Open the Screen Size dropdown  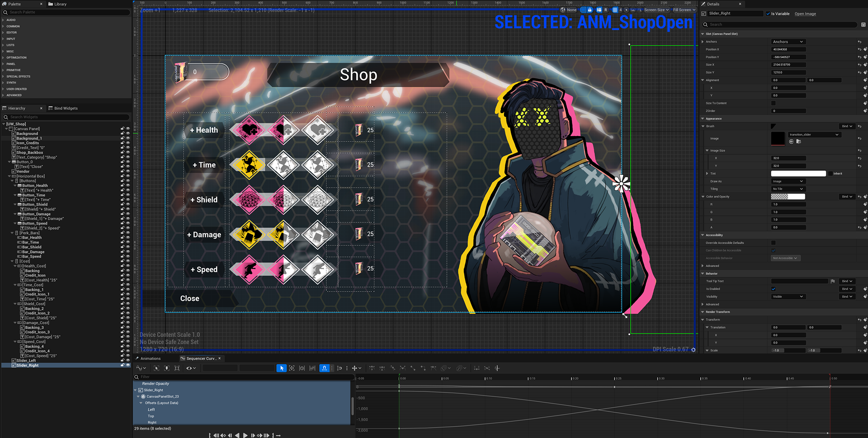(x=656, y=10)
